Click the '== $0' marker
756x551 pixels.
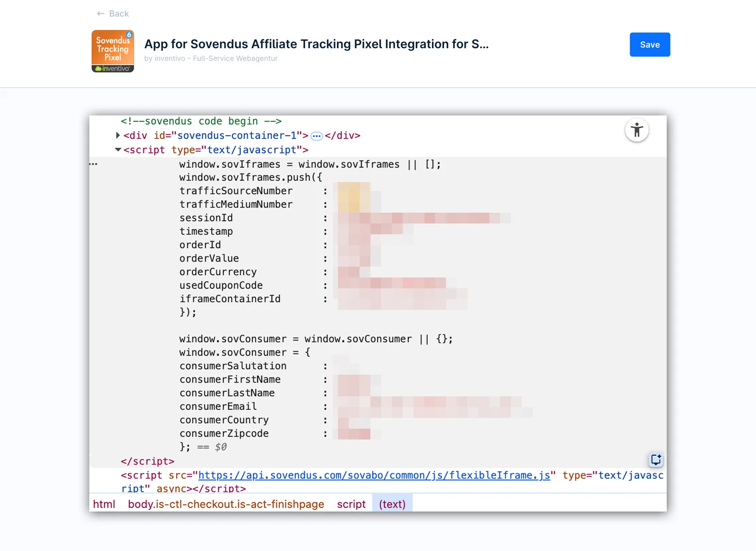[x=212, y=447]
